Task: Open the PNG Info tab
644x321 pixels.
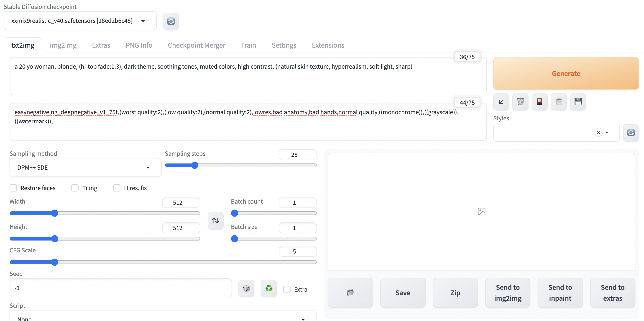Action: [139, 45]
